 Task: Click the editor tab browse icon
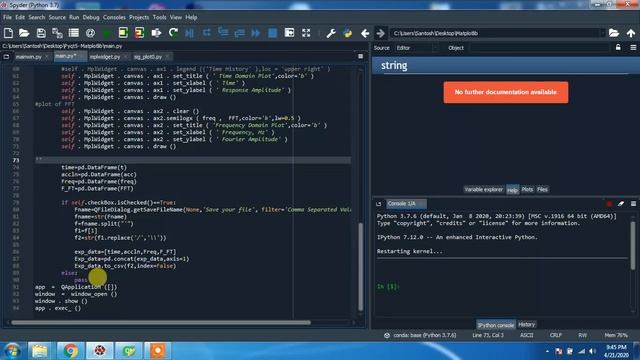(x=6, y=57)
